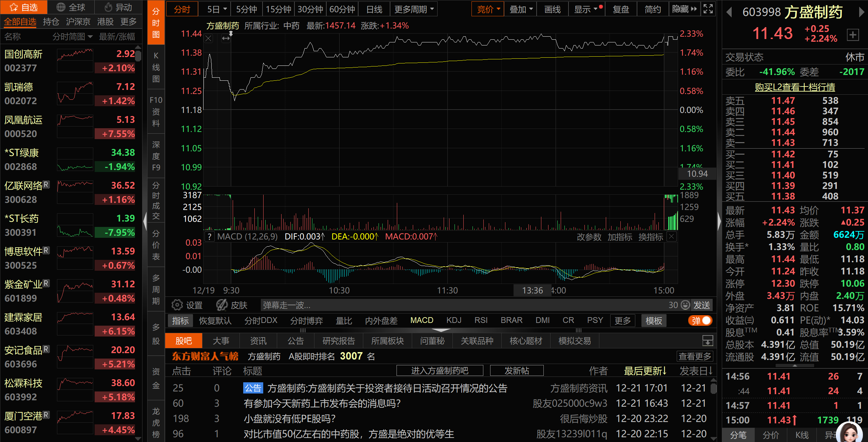Select the KDJ indicator tab

pos(454,321)
